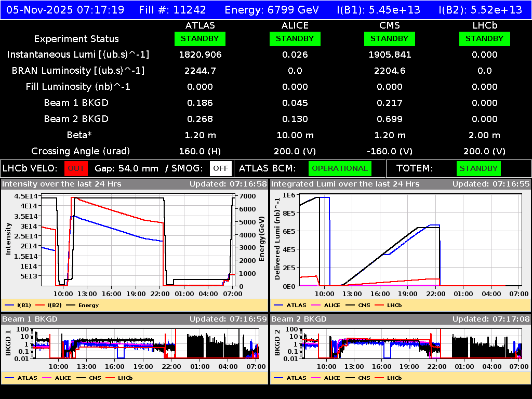Select the ATLAS STANDBY status indicator
Image resolution: width=532 pixels, height=399 pixels.
[x=200, y=38]
